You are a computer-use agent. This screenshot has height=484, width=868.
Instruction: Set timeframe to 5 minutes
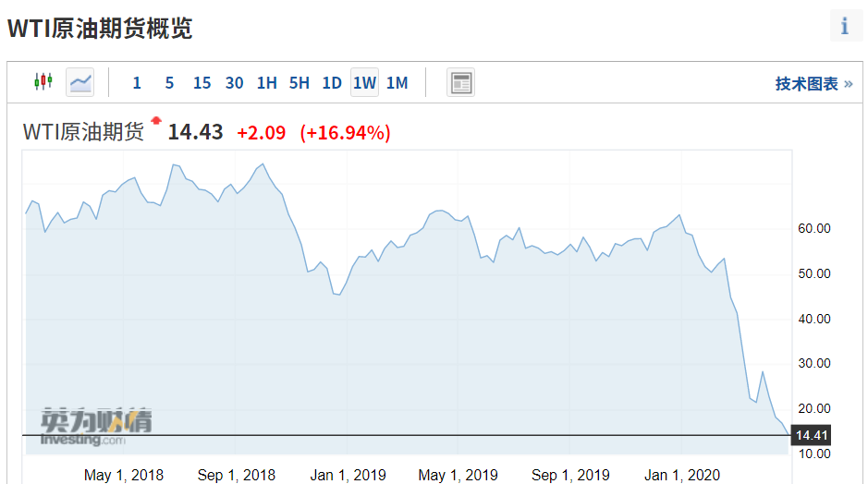tap(169, 83)
